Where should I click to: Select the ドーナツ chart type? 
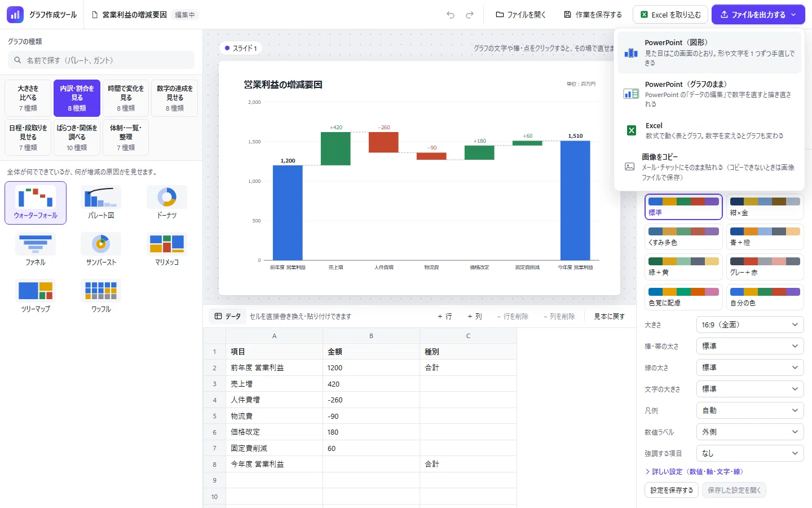167,203
